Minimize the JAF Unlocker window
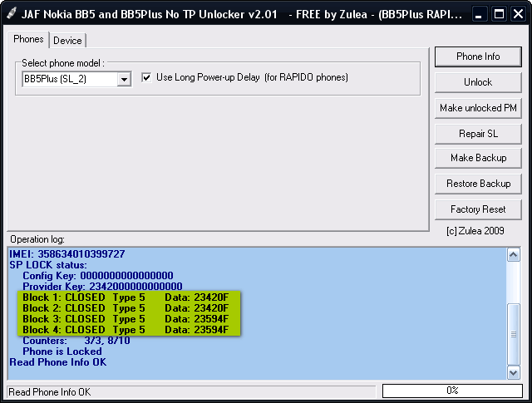The height and width of the screenshot is (403, 532). click(479, 14)
